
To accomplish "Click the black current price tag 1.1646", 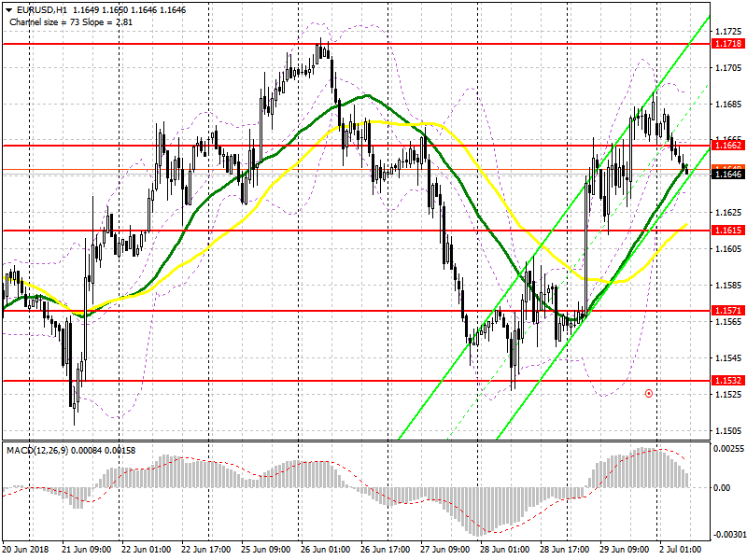I will pyautogui.click(x=728, y=175).
